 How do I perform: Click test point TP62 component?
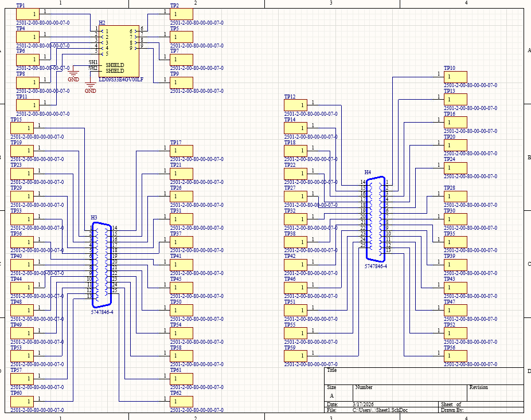click(x=182, y=402)
